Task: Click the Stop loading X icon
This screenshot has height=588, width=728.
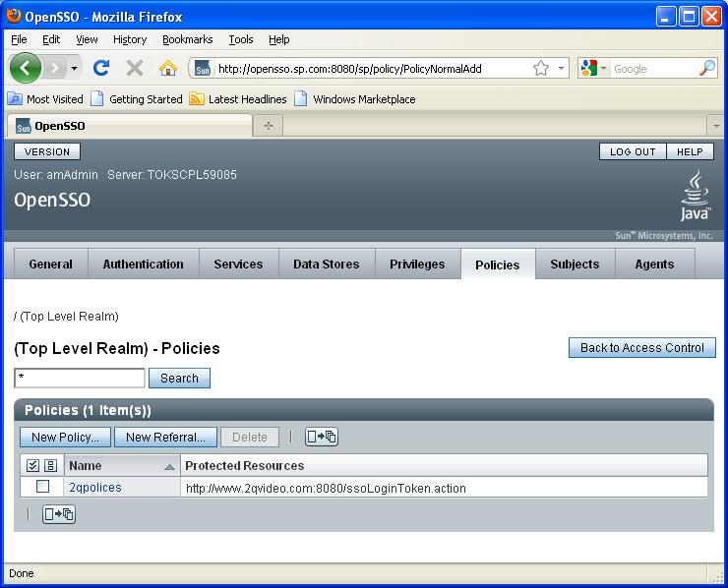Action: point(135,69)
